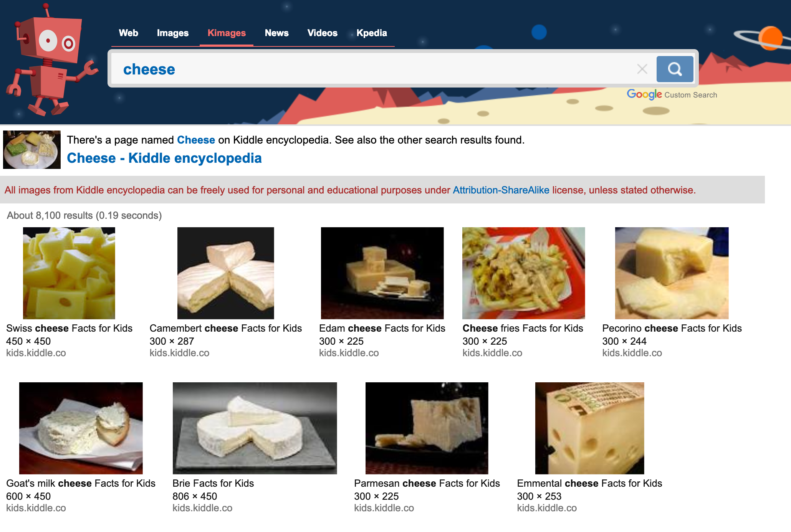791x532 pixels.
Task: Click the cheese plate encyclopedia thumbnail
Action: coord(32,150)
